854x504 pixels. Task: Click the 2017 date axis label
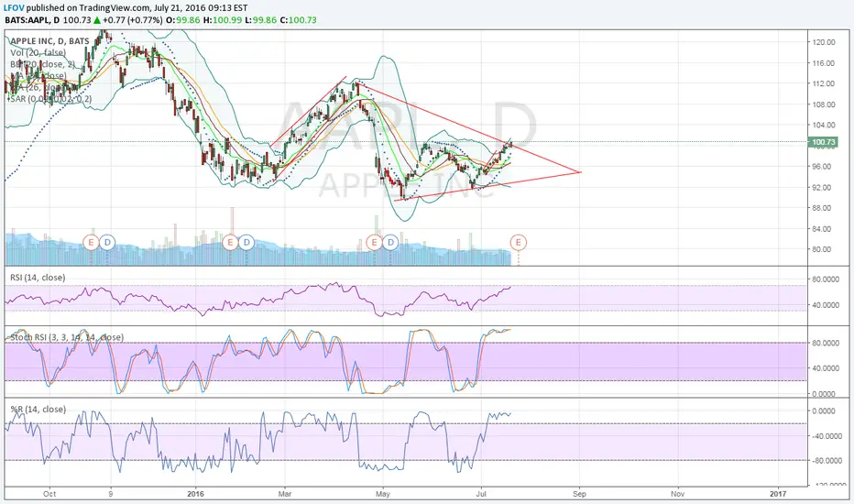(778, 494)
